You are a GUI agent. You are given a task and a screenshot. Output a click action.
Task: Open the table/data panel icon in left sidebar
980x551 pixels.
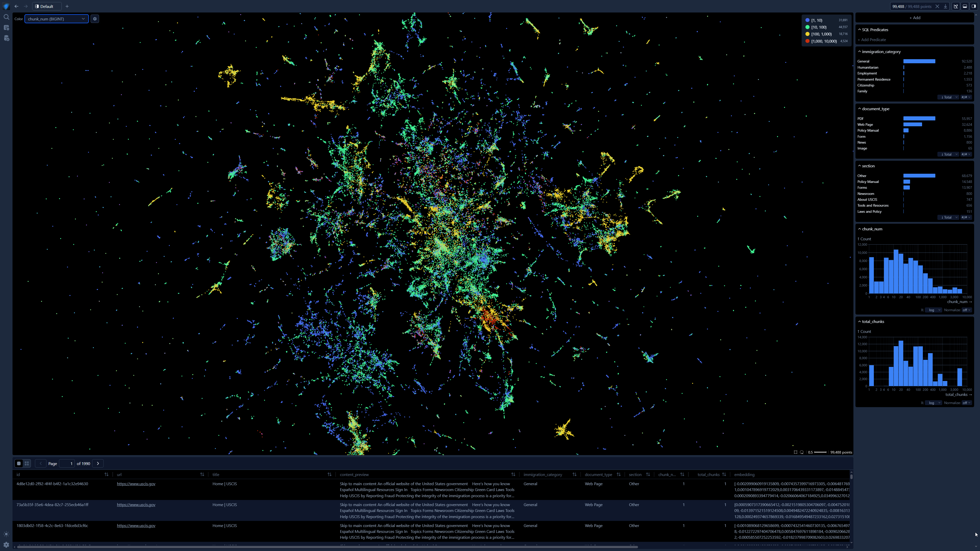[6, 28]
